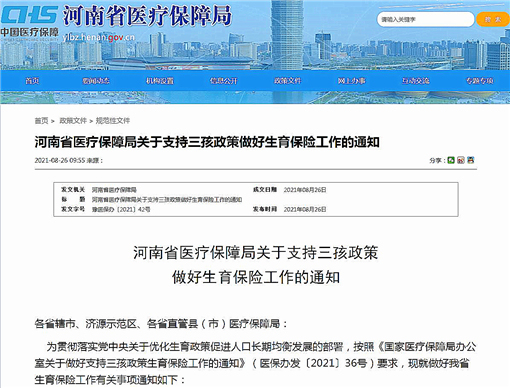Share article via QQ penguin icon
510x388 pixels.
(x=470, y=160)
